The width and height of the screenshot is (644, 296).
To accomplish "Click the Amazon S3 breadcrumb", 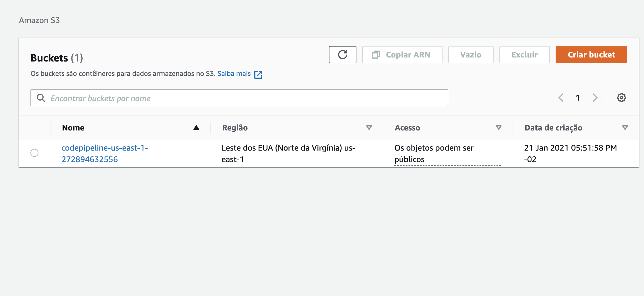I will pos(39,20).
